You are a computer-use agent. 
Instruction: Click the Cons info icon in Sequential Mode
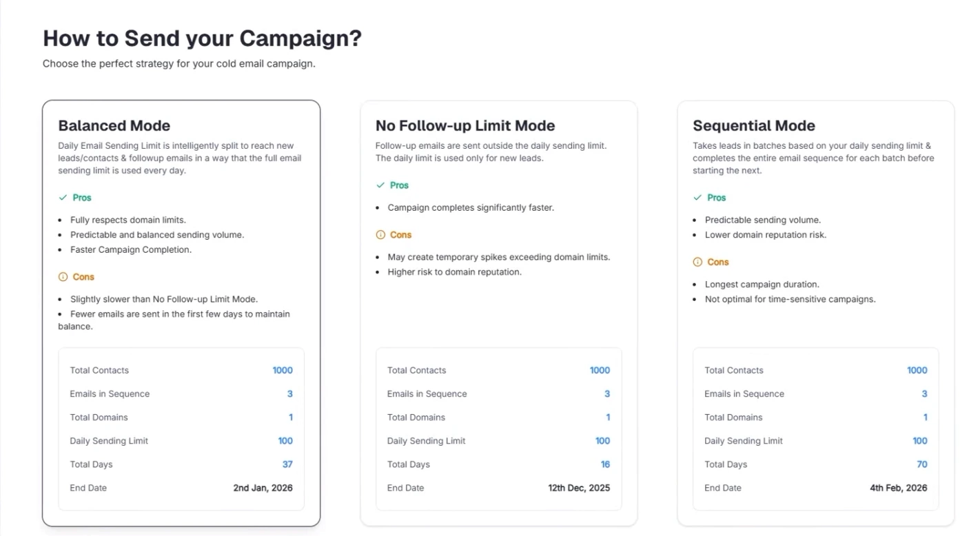coord(697,262)
